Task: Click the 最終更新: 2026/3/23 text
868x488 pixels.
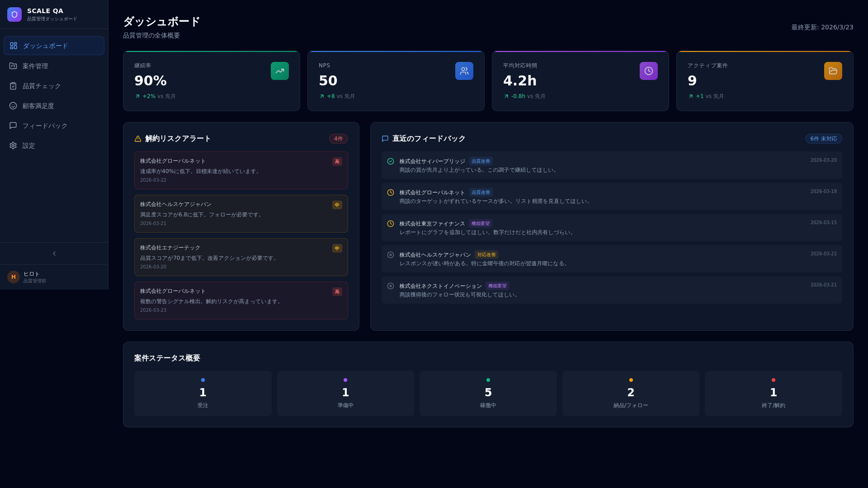Action: point(822,28)
